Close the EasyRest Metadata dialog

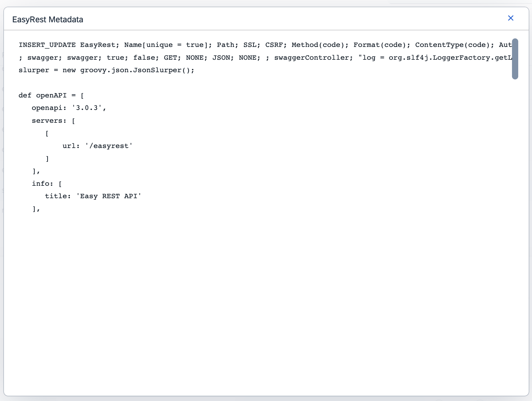510,18
